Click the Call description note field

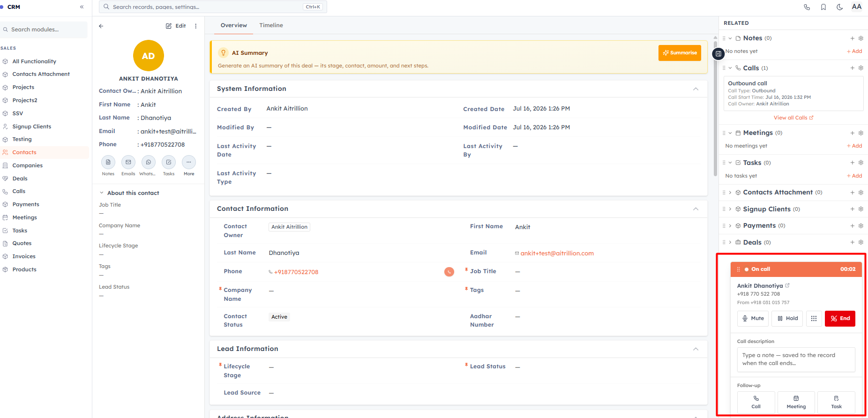pyautogui.click(x=796, y=359)
